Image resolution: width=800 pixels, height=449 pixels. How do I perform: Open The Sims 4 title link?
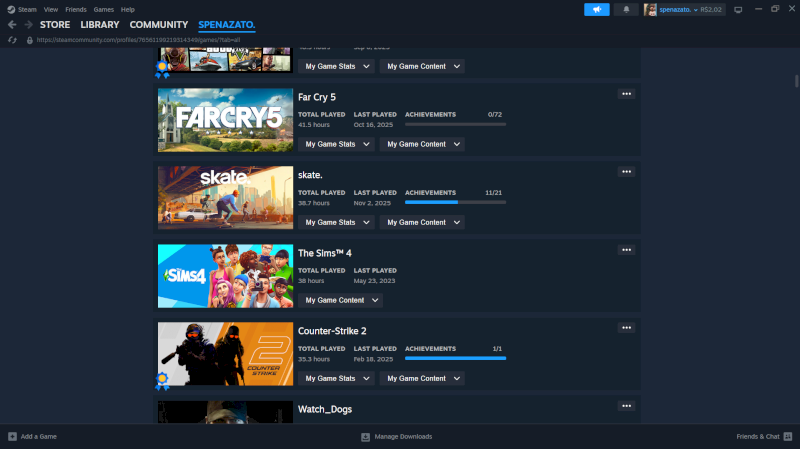(x=324, y=253)
